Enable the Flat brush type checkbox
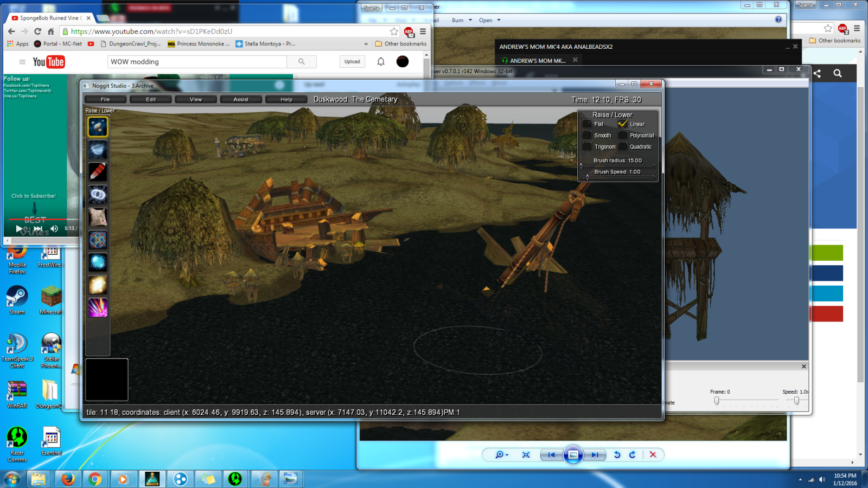The height and width of the screenshot is (488, 868). tap(587, 124)
